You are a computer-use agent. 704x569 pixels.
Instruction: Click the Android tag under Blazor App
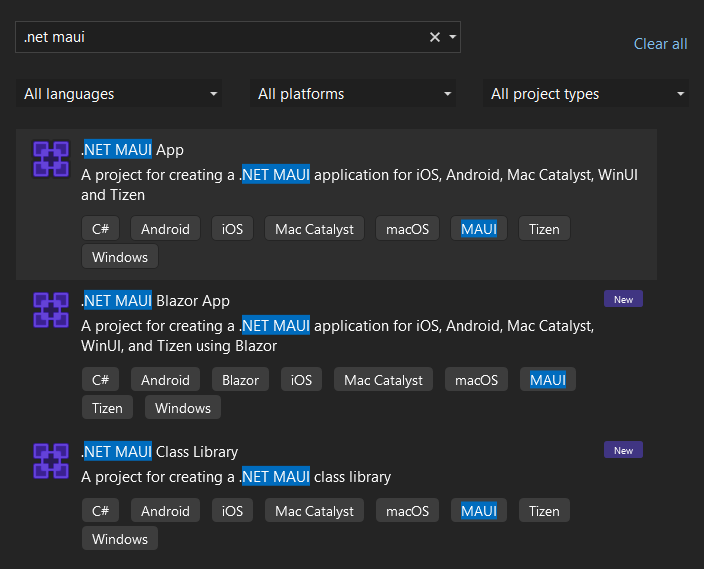click(x=165, y=380)
